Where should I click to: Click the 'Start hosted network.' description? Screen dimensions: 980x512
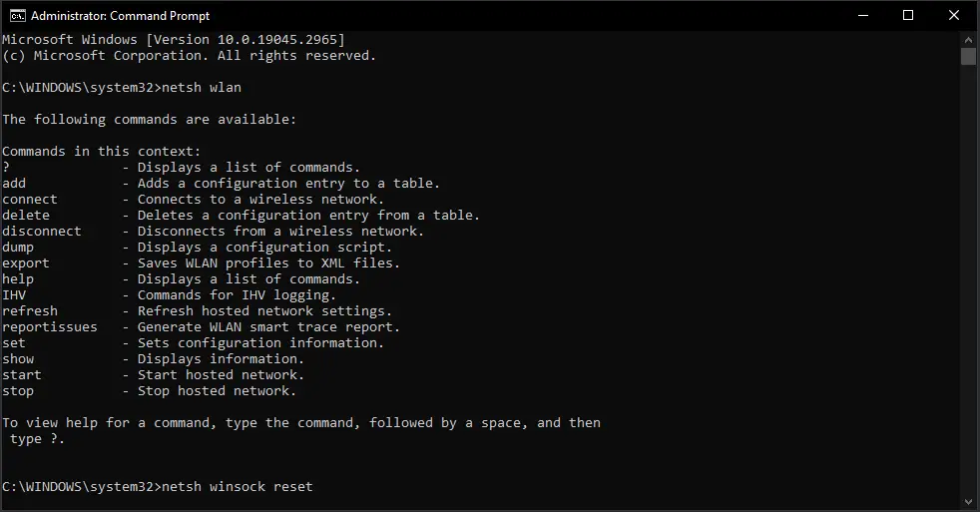tap(221, 375)
